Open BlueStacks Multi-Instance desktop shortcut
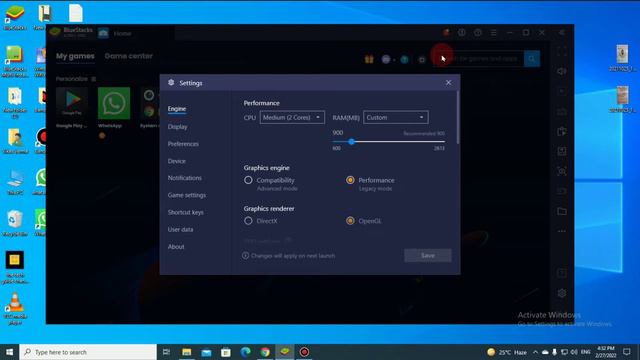The width and height of the screenshot is (640, 360). [x=15, y=61]
